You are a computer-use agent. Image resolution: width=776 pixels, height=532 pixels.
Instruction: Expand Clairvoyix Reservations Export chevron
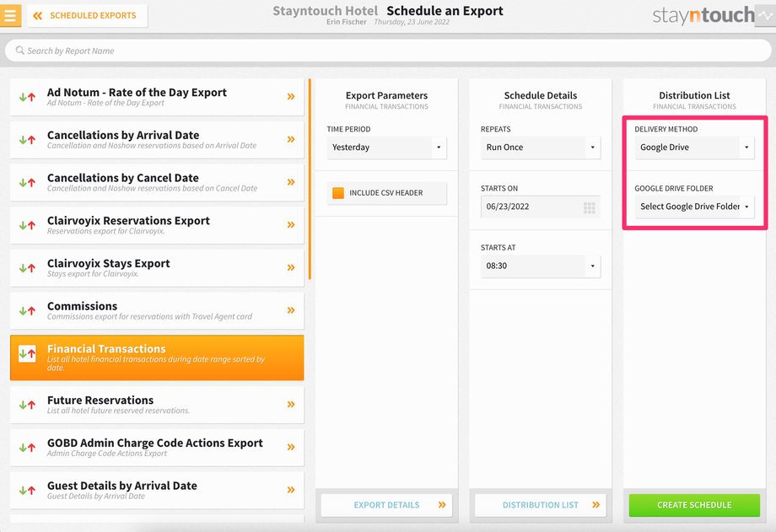pyautogui.click(x=291, y=224)
